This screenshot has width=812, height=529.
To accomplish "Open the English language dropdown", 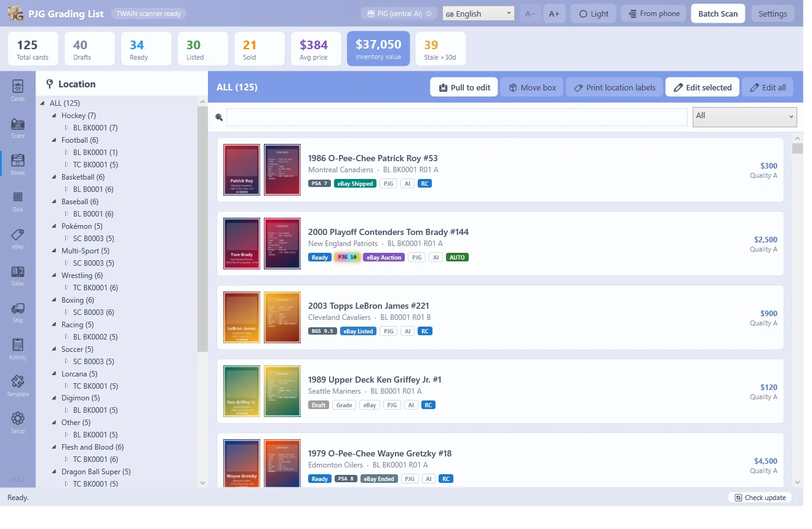I will pos(479,14).
